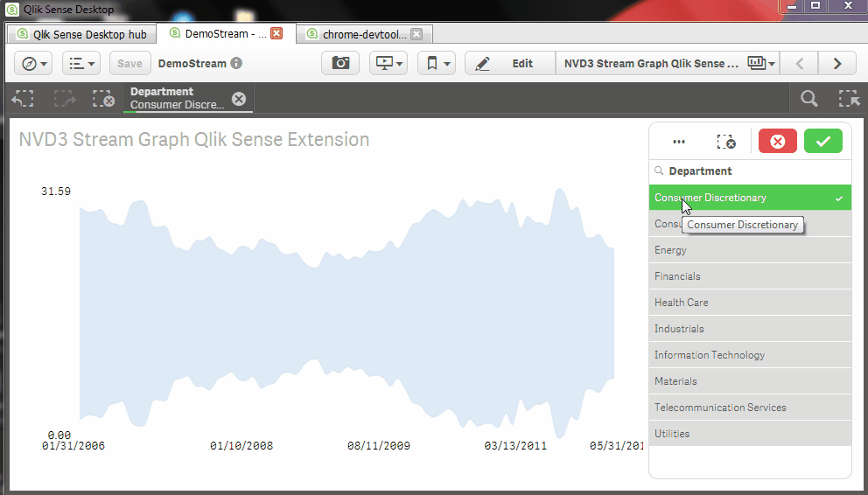Open the selections tool icon
The height and width of the screenshot is (495, 868).
point(849,99)
